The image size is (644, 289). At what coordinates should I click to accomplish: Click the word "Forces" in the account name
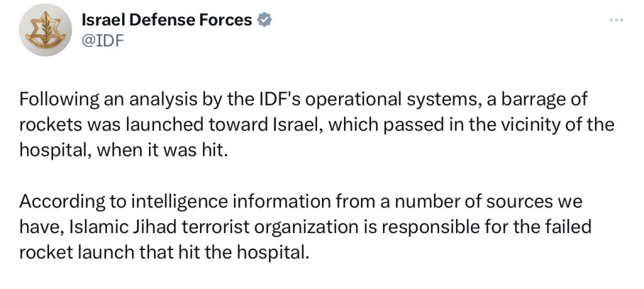click(228, 20)
